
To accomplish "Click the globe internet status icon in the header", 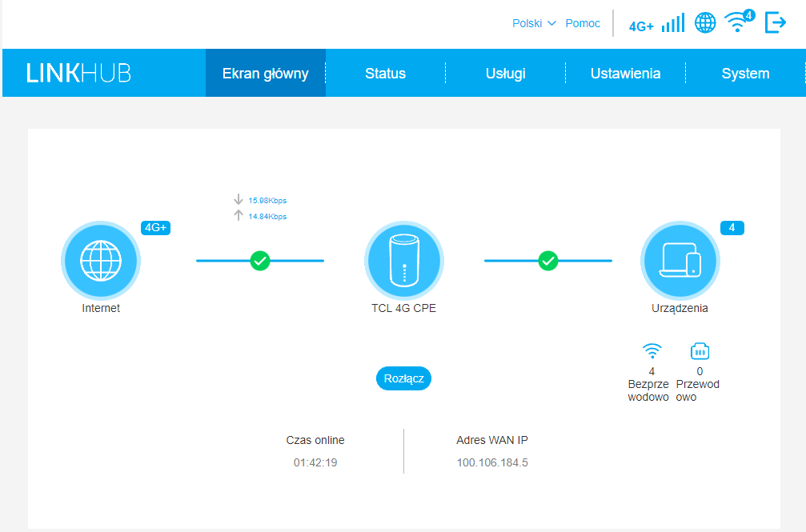I will click(705, 22).
